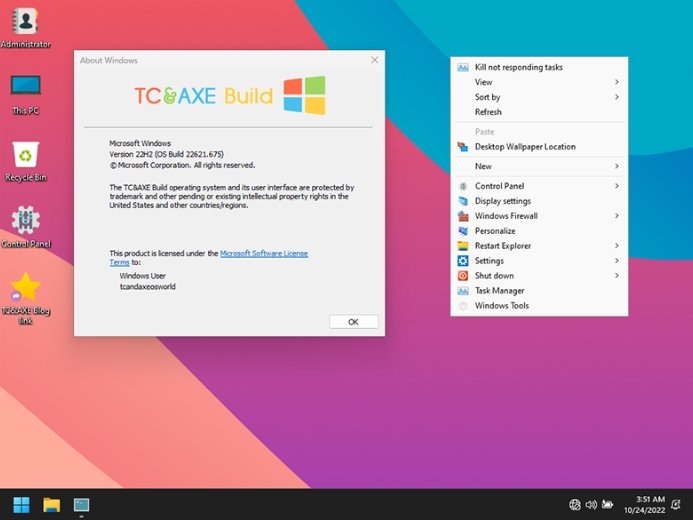Select Desktop Wallpaper Location entry
This screenshot has width=693, height=520.
pos(539,147)
